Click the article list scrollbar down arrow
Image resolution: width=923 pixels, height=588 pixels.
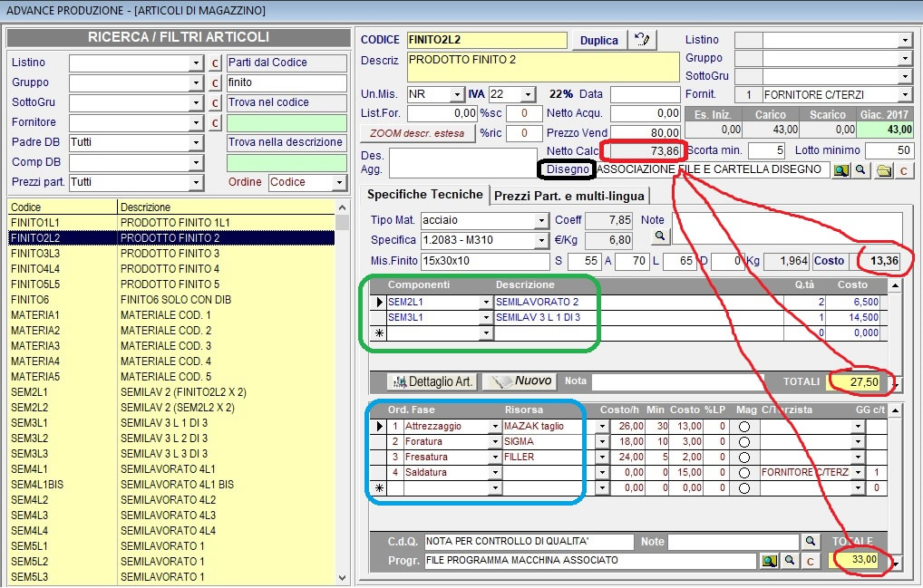pyautogui.click(x=342, y=579)
